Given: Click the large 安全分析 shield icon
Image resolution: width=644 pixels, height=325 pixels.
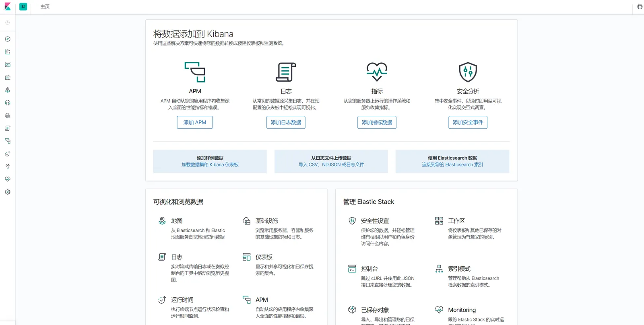Looking at the screenshot, I should 468,72.
